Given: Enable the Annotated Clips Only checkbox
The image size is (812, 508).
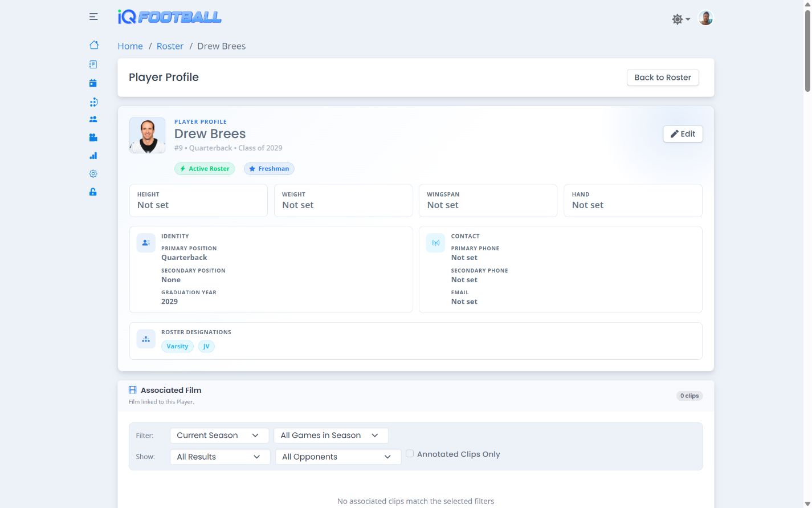Looking at the screenshot, I should pyautogui.click(x=410, y=454).
